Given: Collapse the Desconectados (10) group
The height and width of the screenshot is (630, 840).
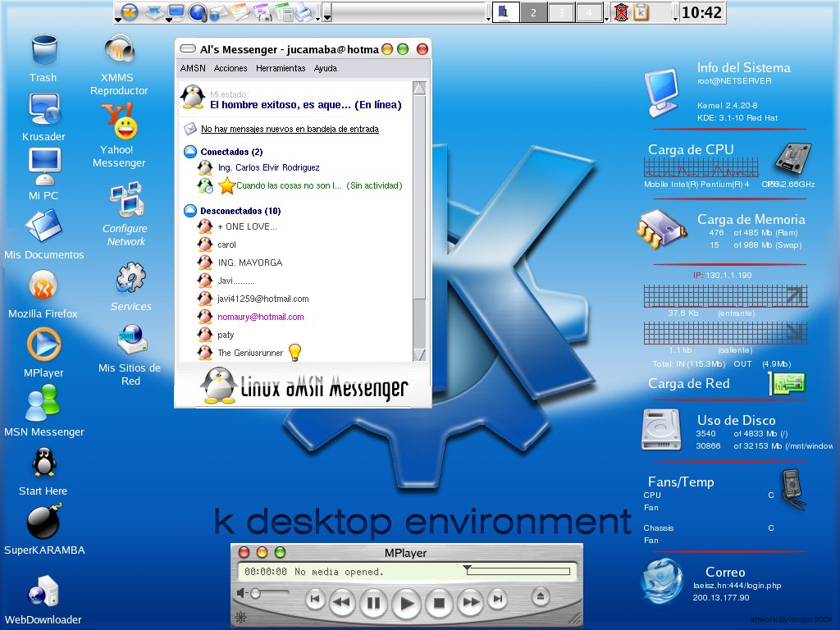Looking at the screenshot, I should click(x=190, y=211).
